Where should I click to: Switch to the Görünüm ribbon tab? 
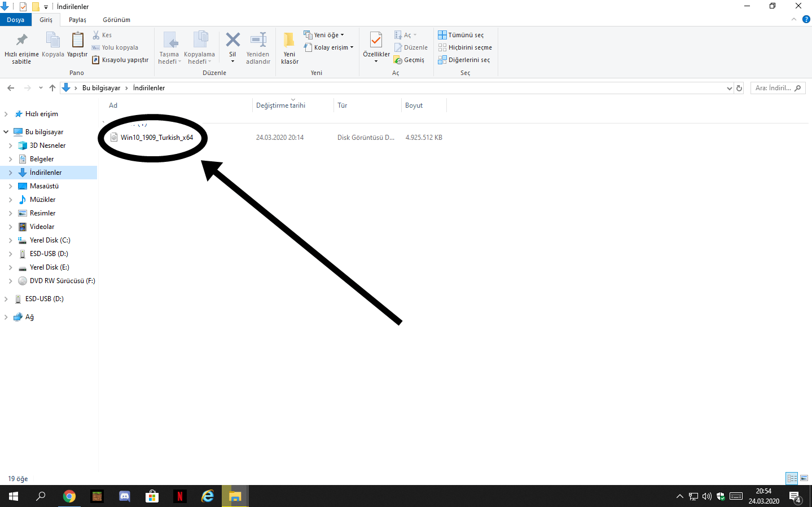point(116,19)
